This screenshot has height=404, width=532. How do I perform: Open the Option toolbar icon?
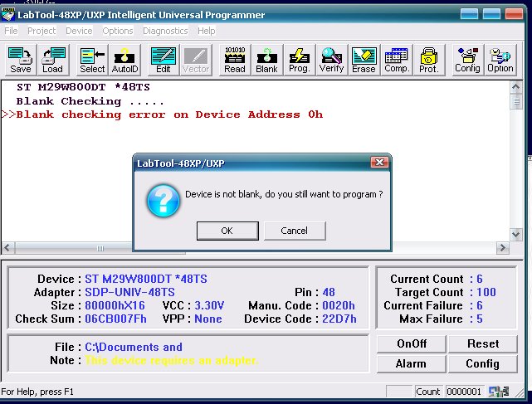tap(500, 60)
